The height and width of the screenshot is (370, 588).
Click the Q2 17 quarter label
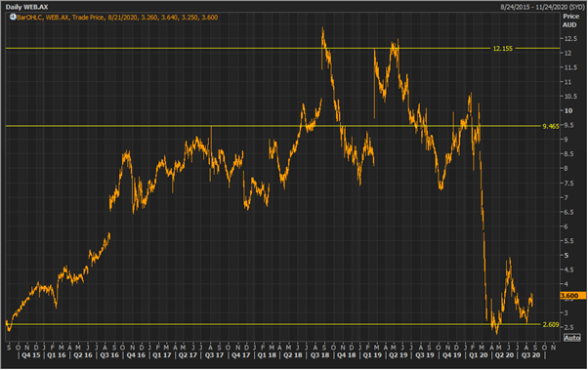(188, 355)
